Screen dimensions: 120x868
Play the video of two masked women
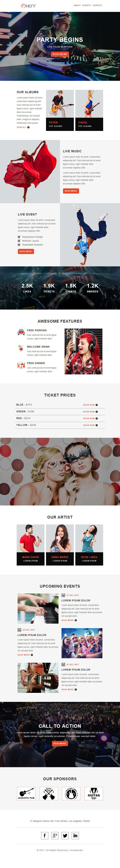click(67, 468)
